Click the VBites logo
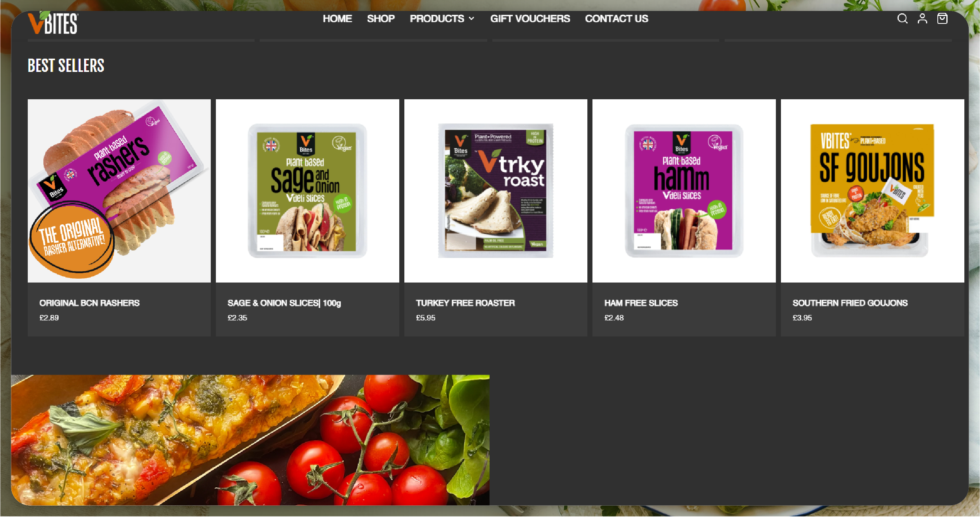Viewport: 980px width, 517px height. click(x=53, y=23)
